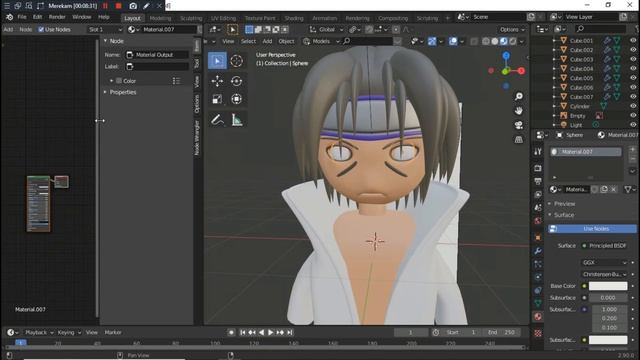Screen dimensions: 640x360
Task: Expand the Properties panel in node sidebar
Action: [123, 92]
